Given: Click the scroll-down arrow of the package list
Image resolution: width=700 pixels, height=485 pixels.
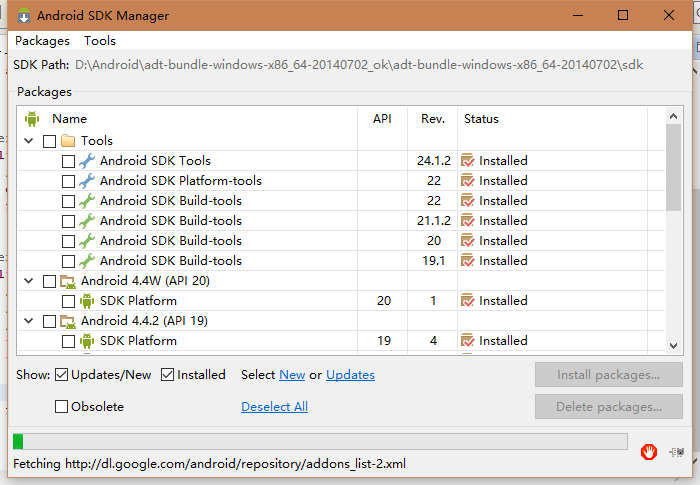Looking at the screenshot, I should tap(674, 344).
